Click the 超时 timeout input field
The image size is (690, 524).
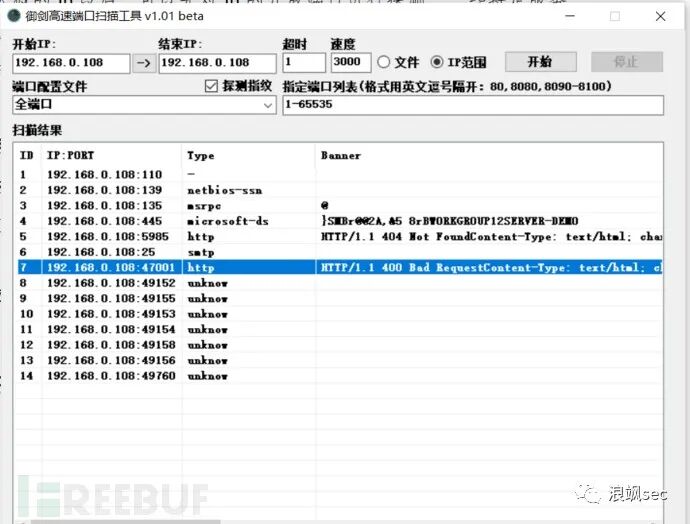[304, 62]
